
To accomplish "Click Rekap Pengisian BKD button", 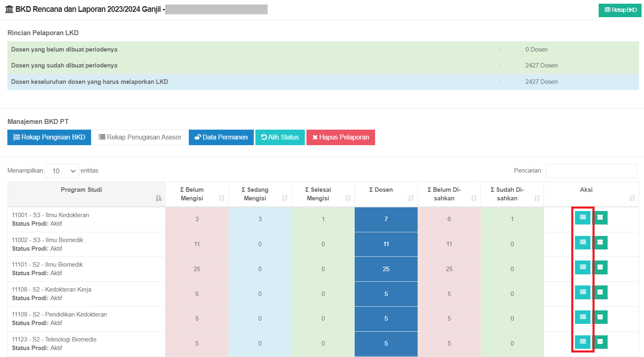I will [x=49, y=137].
